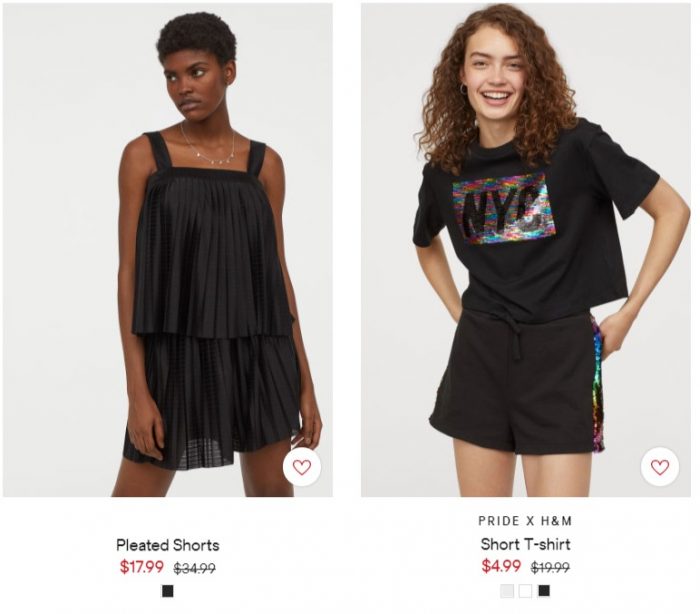Select the black Short T-shirt color swatch
This screenshot has width=700, height=614.
coord(544,591)
